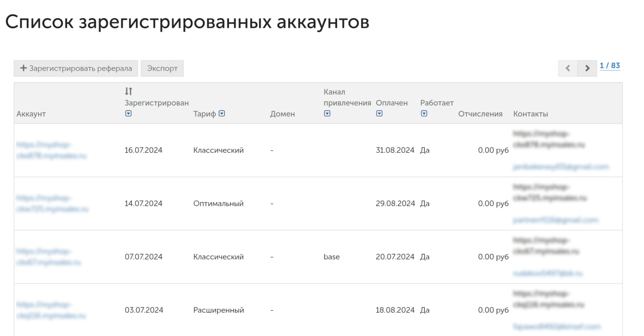Open the page indicator 1 / 83

pyautogui.click(x=610, y=66)
